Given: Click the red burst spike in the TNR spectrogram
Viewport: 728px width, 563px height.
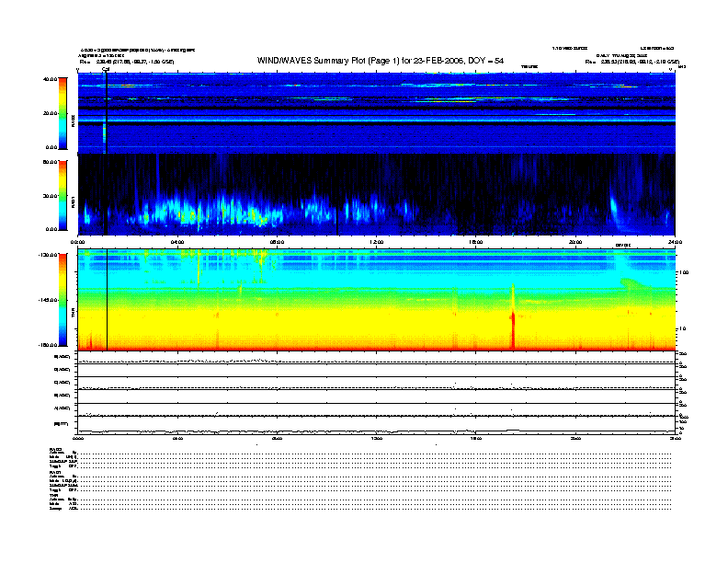Looking at the screenshot, I should pos(513,318).
